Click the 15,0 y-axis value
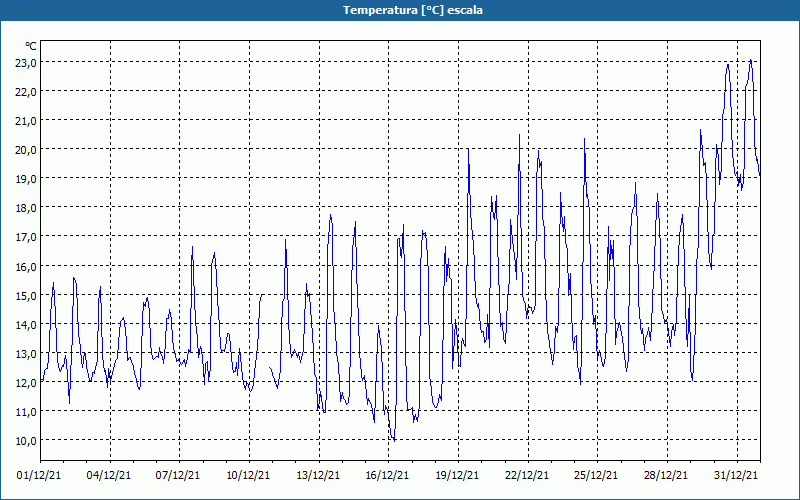 point(26,295)
